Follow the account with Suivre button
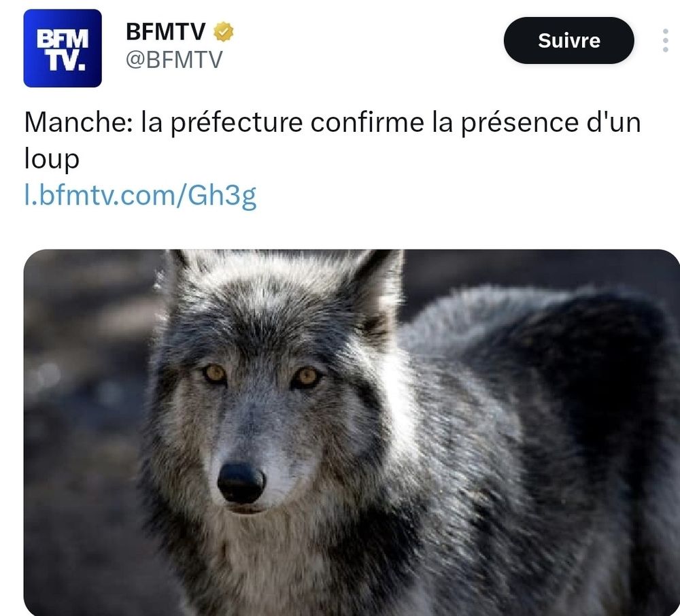The image size is (680, 616). (568, 40)
